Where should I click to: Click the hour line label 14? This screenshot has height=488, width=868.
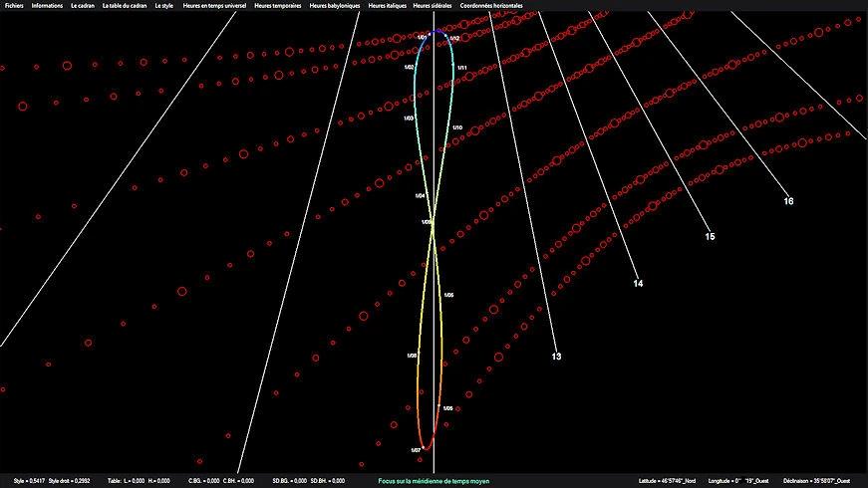[x=638, y=285]
